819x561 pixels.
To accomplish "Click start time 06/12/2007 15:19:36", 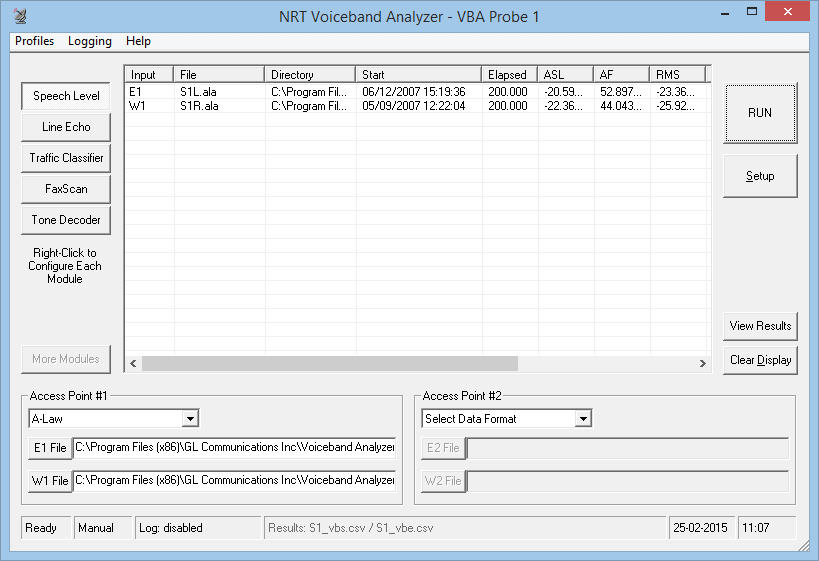I will 414,92.
